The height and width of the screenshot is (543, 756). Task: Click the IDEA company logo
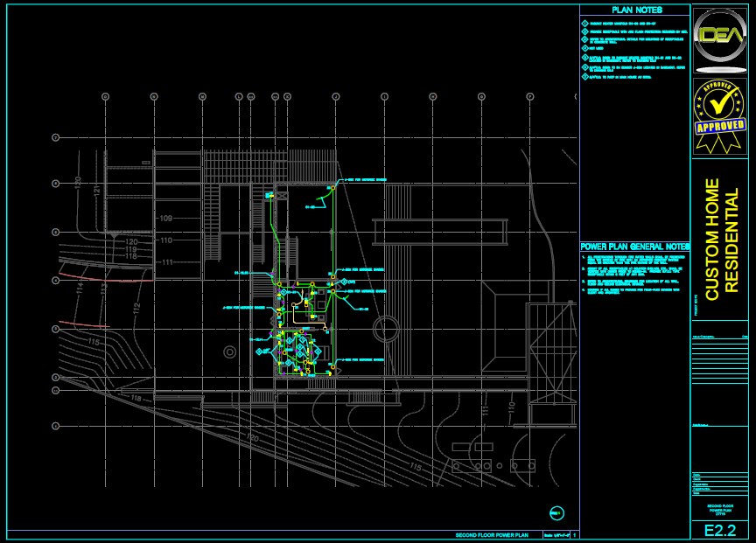720,38
